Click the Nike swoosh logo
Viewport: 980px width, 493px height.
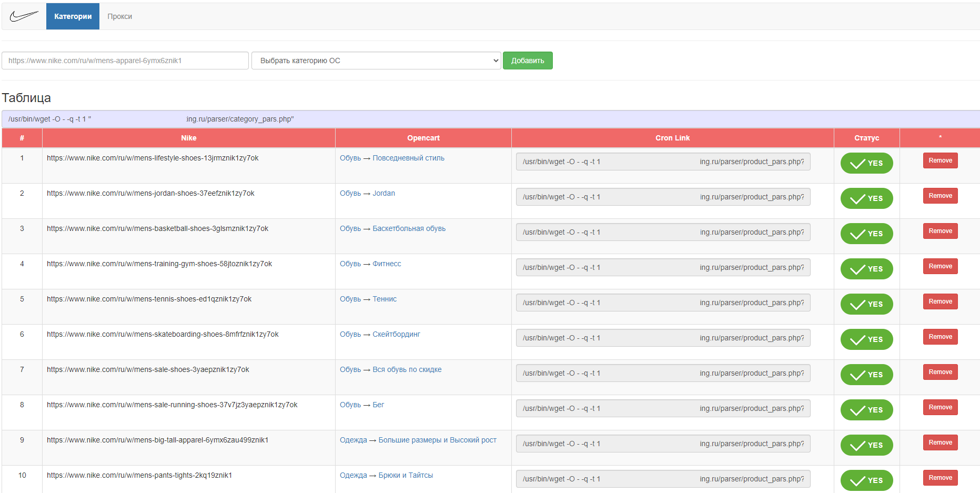(24, 16)
